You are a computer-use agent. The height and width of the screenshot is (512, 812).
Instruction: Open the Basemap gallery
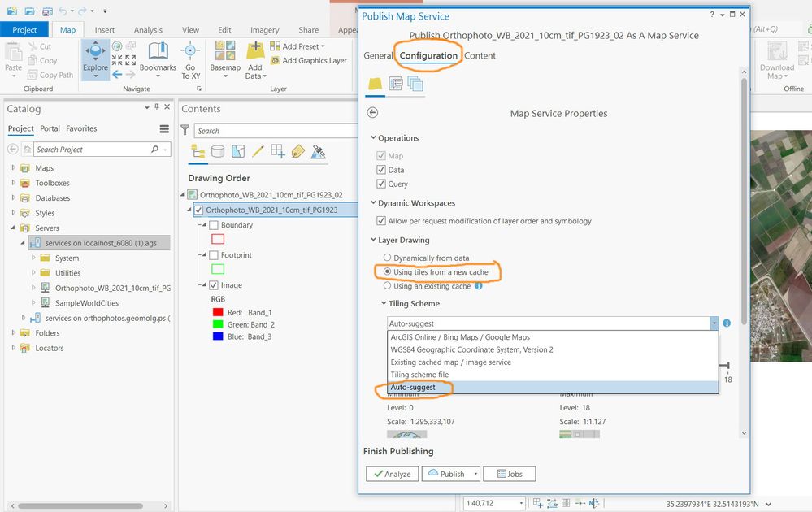[225, 59]
